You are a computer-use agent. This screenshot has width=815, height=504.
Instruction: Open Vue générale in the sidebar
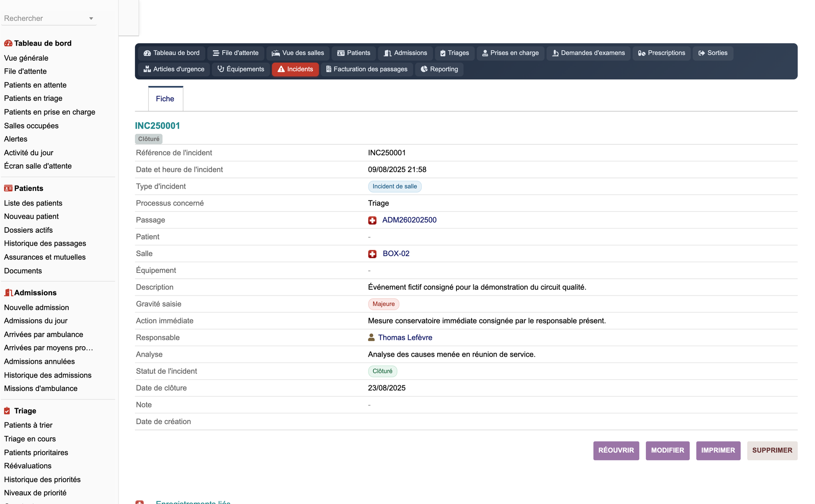(26, 58)
